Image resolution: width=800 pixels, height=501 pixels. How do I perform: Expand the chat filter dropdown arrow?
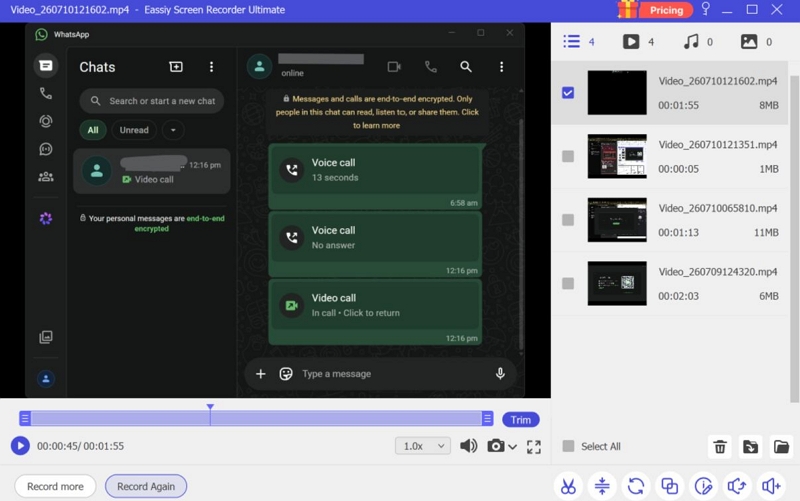pyautogui.click(x=173, y=130)
